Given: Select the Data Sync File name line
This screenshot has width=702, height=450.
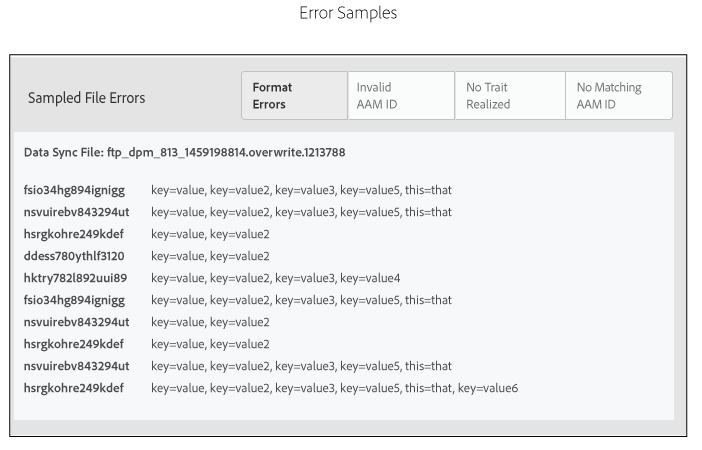Looking at the screenshot, I should coord(185,153).
